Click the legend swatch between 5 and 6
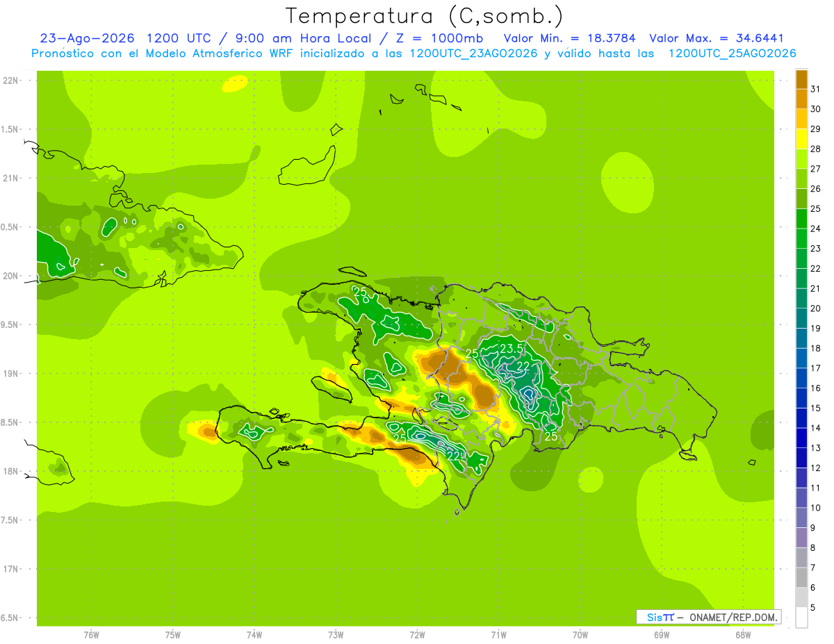This screenshot has width=834, height=644. coord(801,597)
